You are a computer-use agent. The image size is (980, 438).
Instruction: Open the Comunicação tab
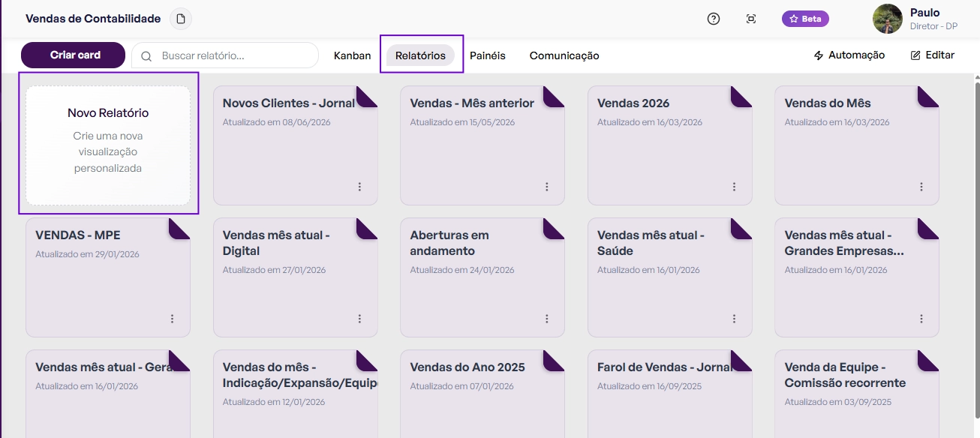click(564, 55)
